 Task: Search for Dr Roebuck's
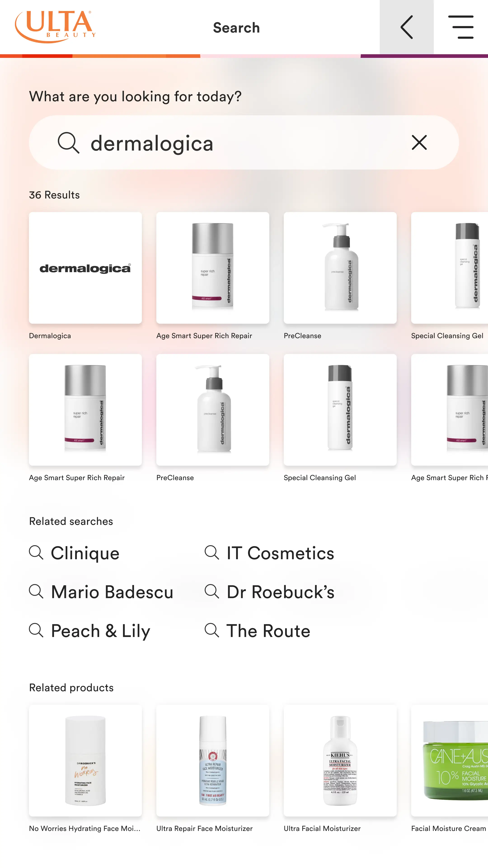270,592
